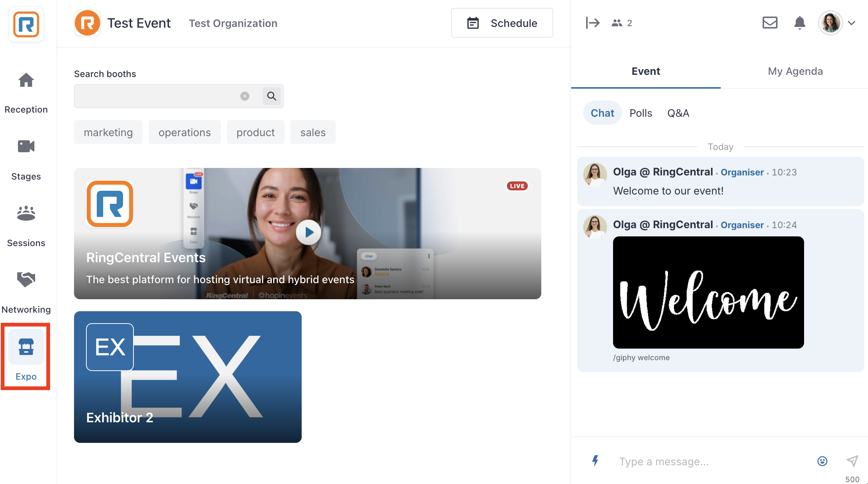Screen dimensions: 868x484
Task: Select the Expo booth icon
Action: (x=26, y=347)
